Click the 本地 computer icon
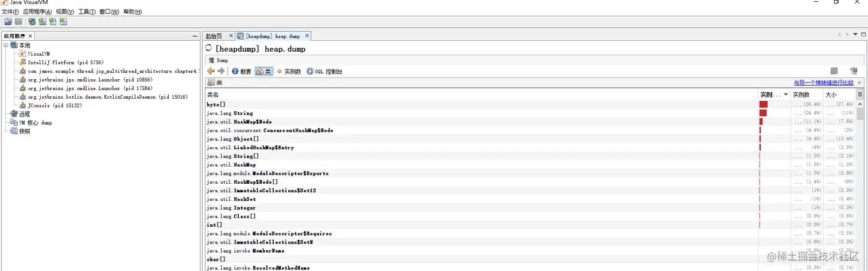The height and width of the screenshot is (271, 868). [14, 45]
